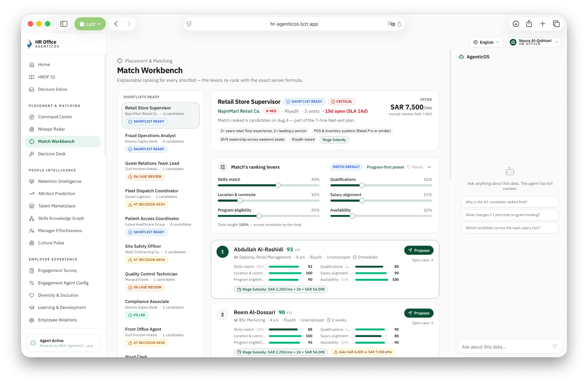Open the English language dropdown
588x385 pixels.
click(x=486, y=42)
